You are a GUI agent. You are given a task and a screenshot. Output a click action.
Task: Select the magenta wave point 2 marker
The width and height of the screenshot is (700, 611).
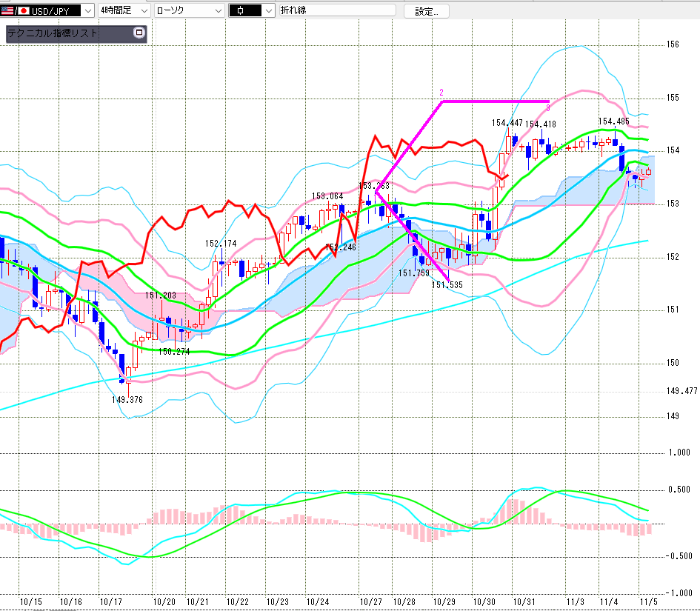(441, 93)
